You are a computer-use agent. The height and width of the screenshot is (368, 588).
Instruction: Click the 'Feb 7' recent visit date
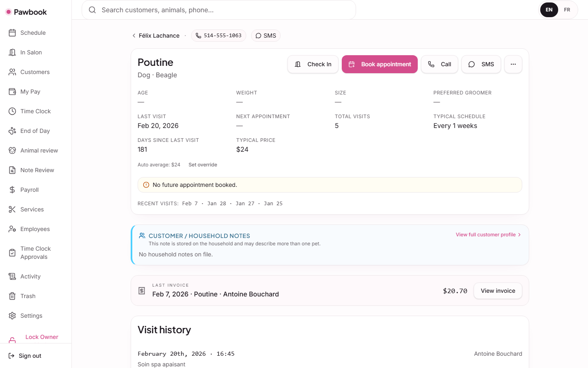pyautogui.click(x=190, y=203)
